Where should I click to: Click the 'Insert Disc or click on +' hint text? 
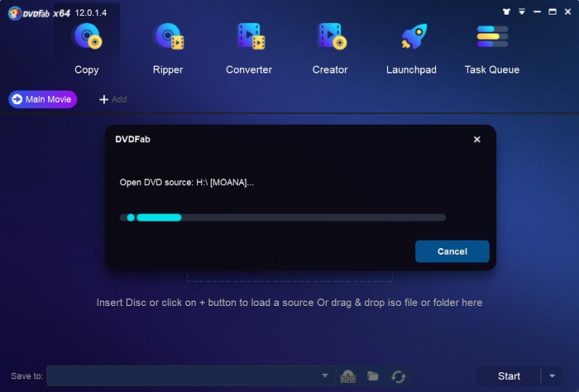(289, 303)
